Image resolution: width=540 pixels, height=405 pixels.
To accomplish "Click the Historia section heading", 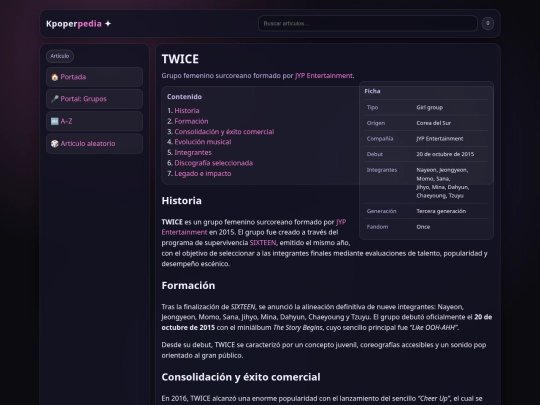I will (x=181, y=201).
